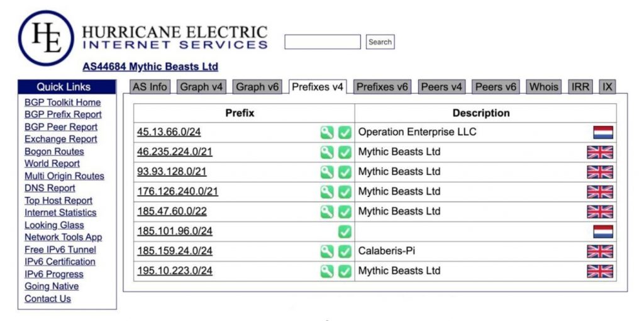Open DNS Report link
Screen dimensions: 644x321
point(50,188)
